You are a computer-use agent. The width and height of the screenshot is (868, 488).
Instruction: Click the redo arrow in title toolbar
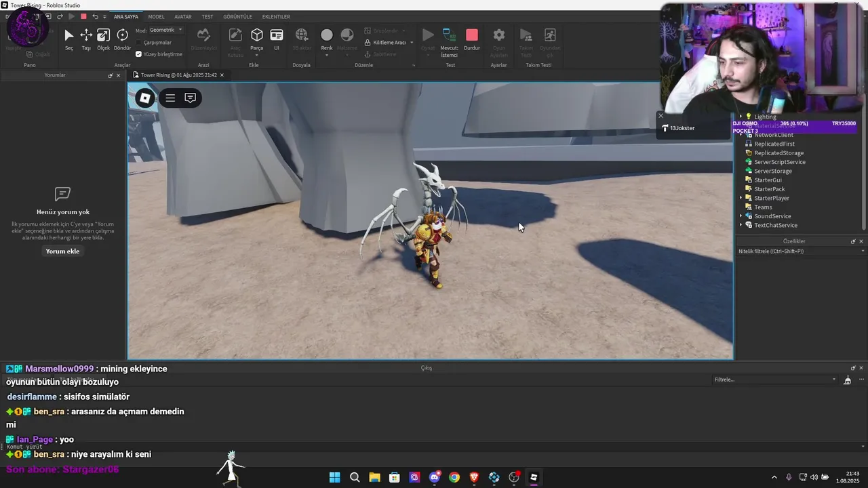point(60,16)
